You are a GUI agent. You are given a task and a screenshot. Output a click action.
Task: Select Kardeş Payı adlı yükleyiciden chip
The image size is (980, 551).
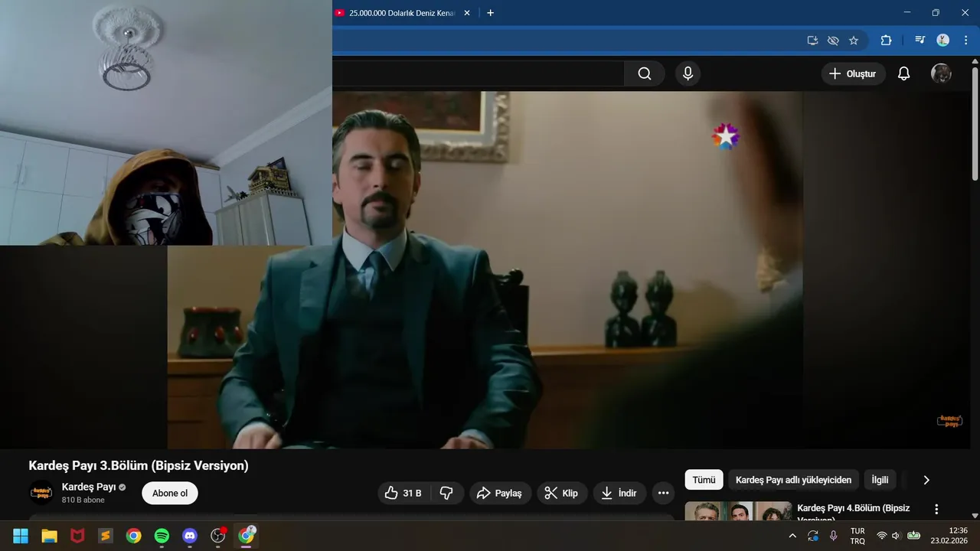[793, 480]
